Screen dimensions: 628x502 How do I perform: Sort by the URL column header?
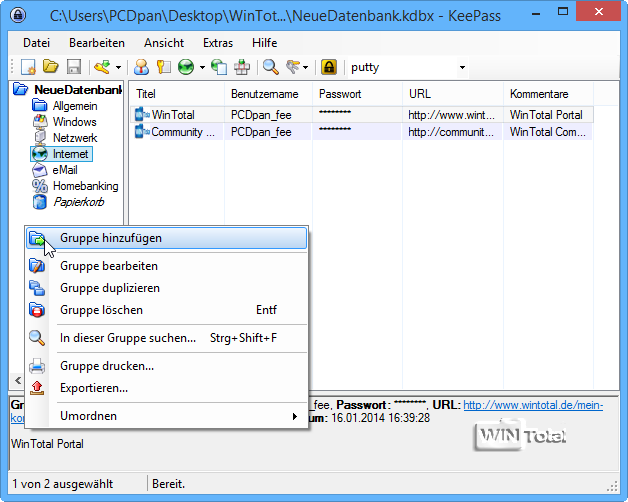pyautogui.click(x=453, y=94)
